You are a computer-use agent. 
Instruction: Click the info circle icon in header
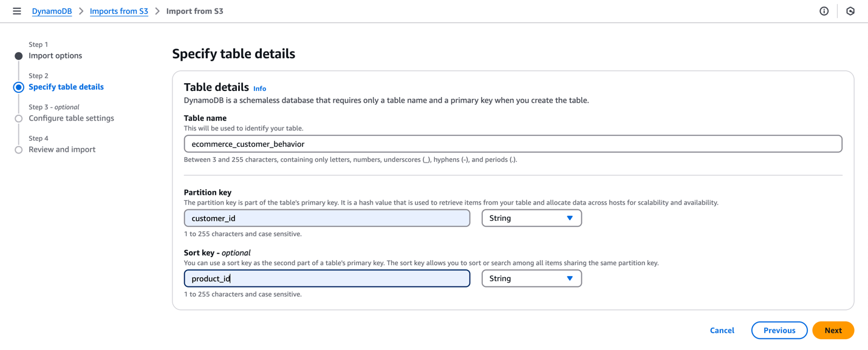(824, 11)
